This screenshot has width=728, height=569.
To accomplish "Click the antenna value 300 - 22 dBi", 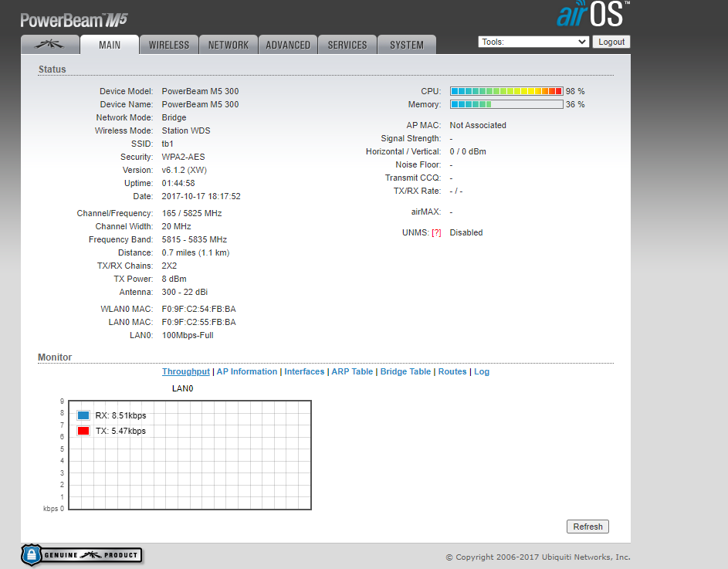I will tap(185, 292).
